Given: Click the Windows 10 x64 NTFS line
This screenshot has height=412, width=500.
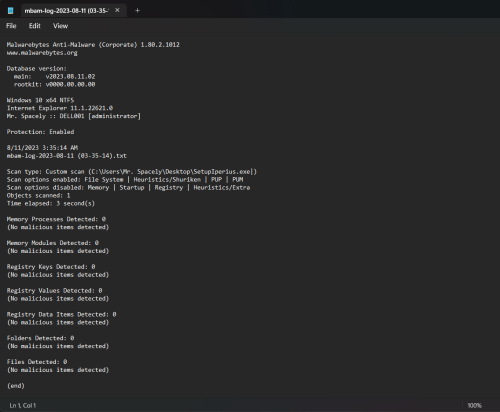Looking at the screenshot, I should 40,100.
